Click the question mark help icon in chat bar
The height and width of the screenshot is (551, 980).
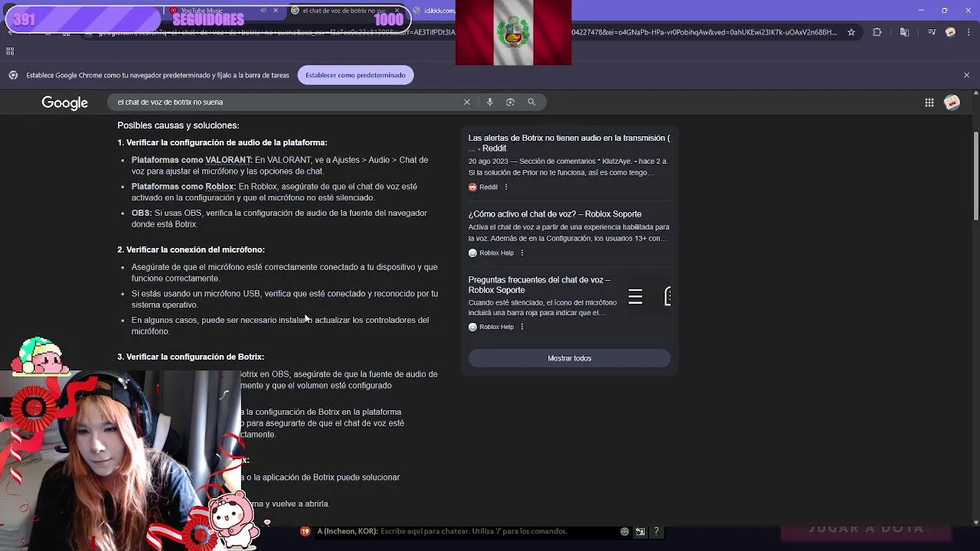[x=656, y=531]
